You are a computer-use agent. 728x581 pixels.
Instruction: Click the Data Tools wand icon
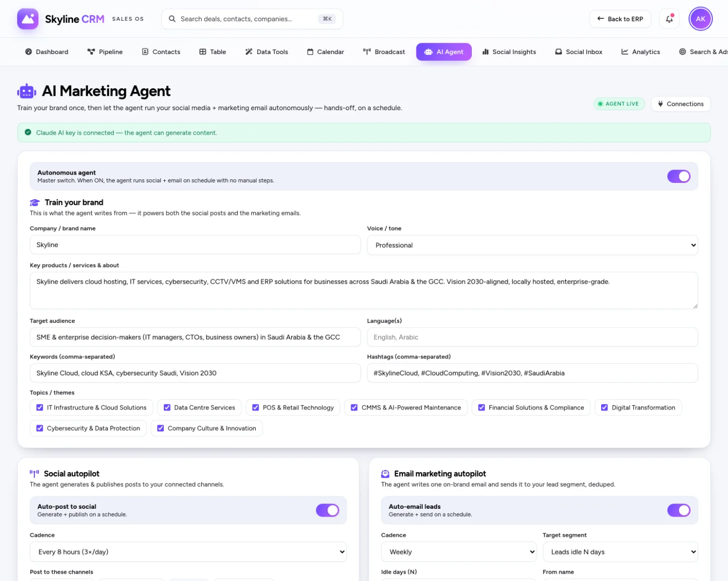coord(249,52)
